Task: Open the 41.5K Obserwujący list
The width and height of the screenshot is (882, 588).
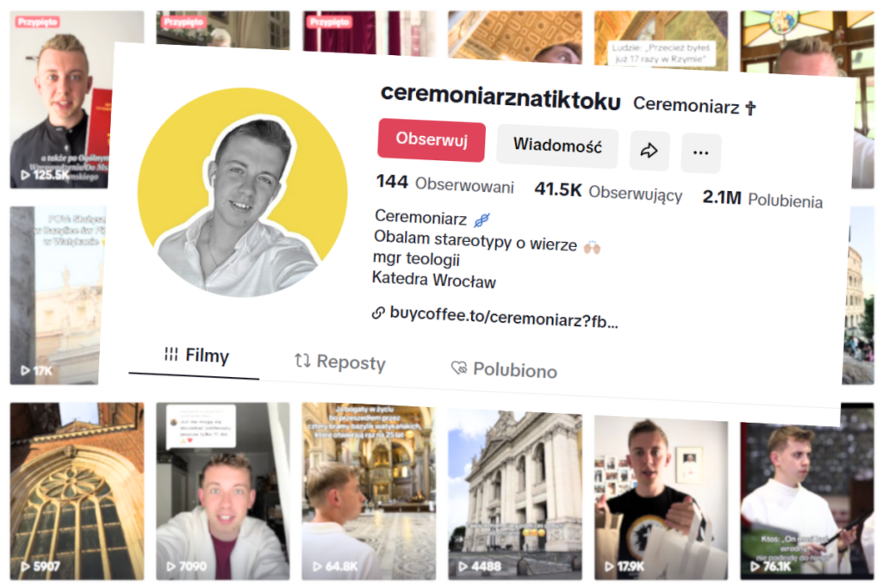Action: (x=608, y=192)
